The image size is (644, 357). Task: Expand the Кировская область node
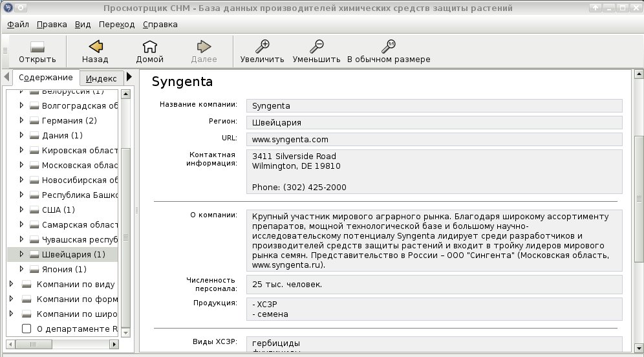(21, 150)
